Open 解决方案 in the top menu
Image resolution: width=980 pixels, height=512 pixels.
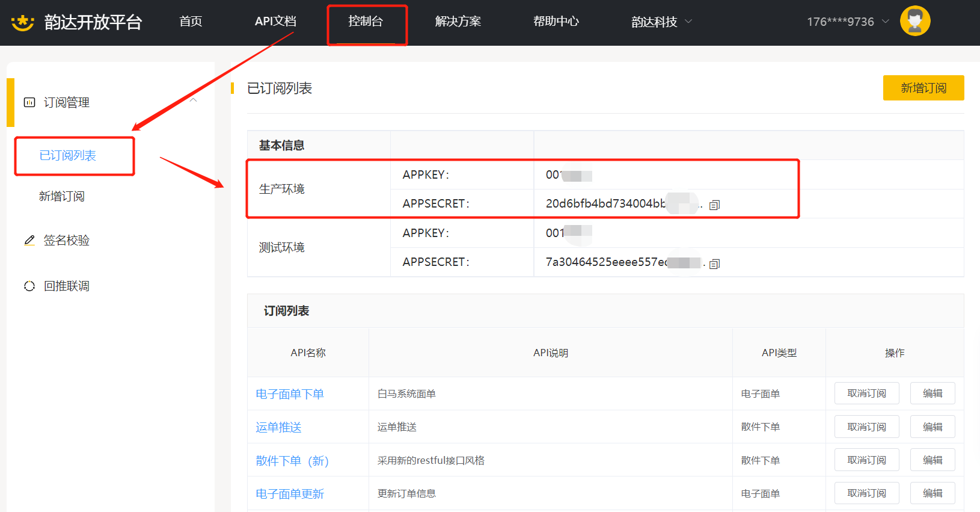[458, 21]
